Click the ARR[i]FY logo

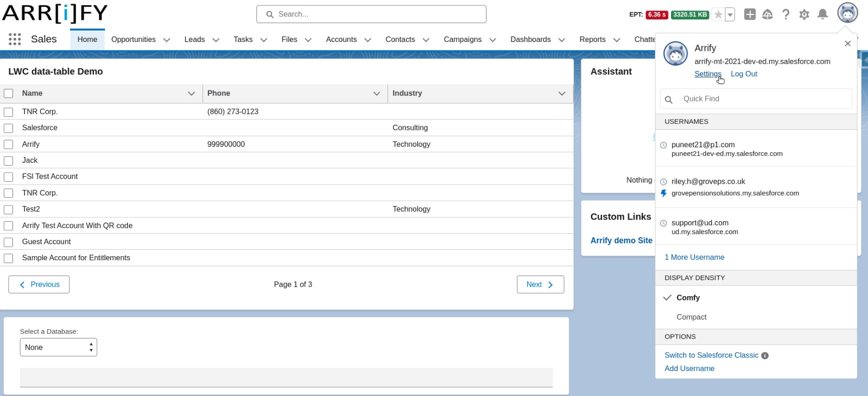pyautogui.click(x=55, y=13)
